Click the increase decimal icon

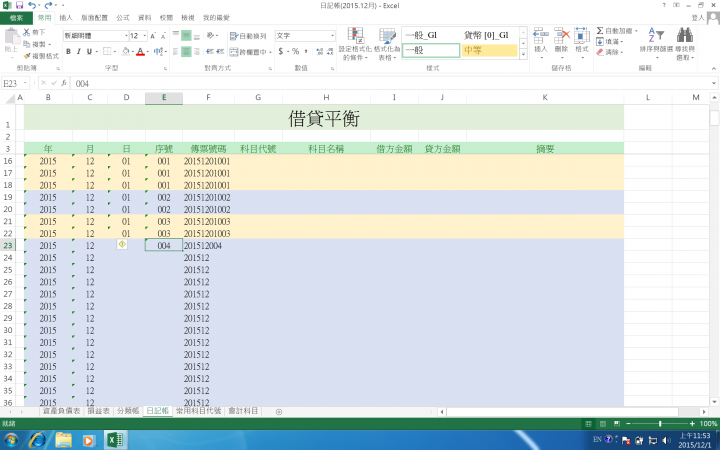pos(320,51)
